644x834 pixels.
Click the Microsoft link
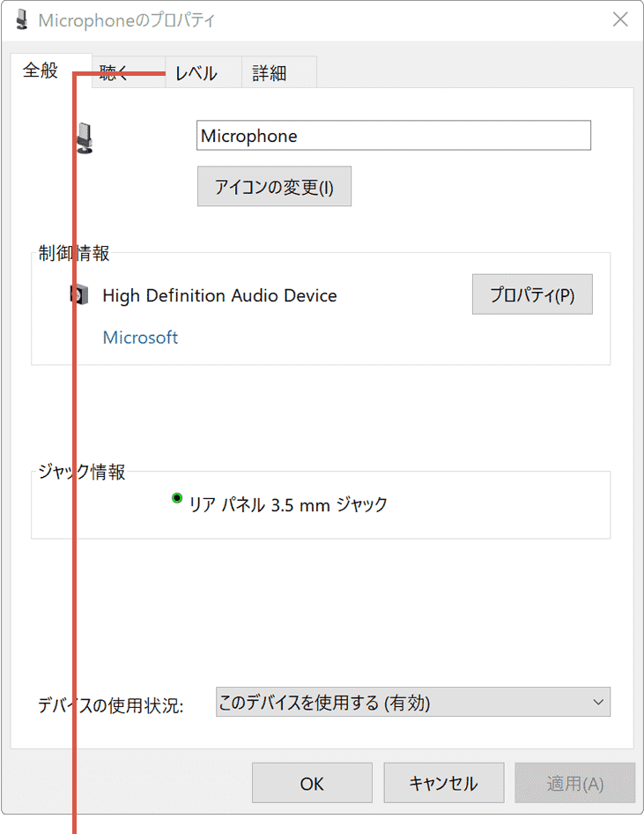(140, 338)
